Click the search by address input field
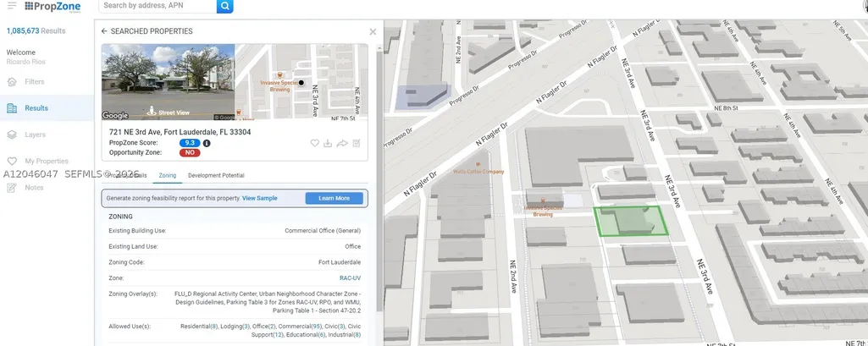This screenshot has height=346, width=868. (158, 6)
